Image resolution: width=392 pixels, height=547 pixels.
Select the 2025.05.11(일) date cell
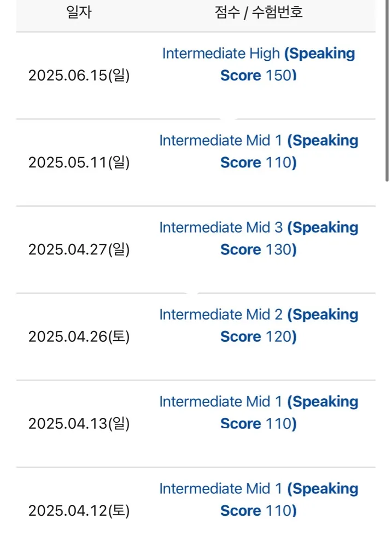(79, 162)
